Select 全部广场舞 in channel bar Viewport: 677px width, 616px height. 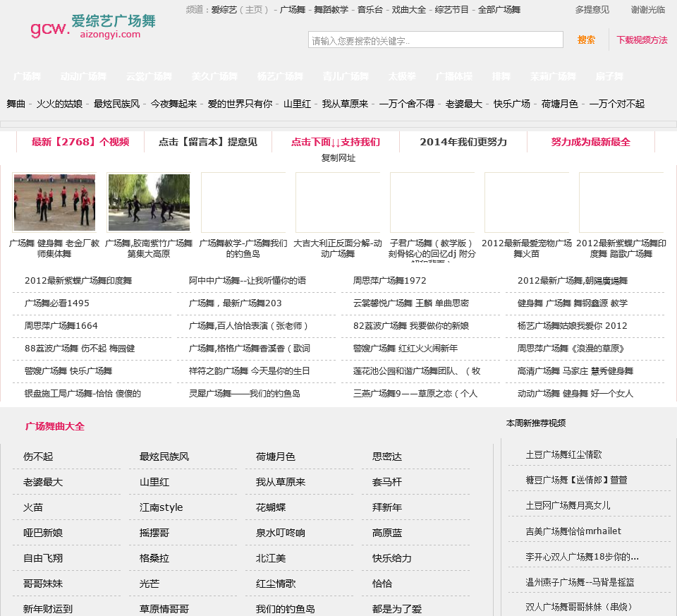[499, 9]
